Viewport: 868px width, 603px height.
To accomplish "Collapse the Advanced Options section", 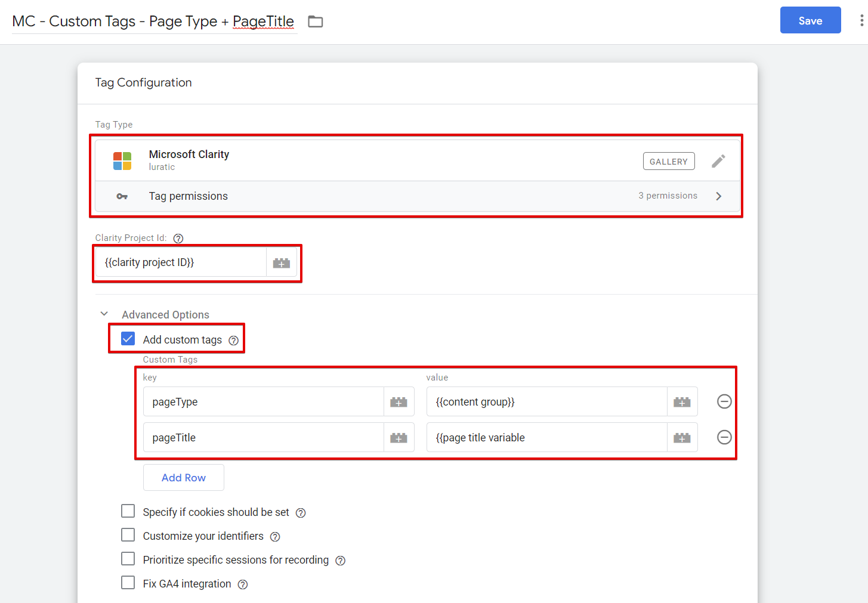I will pyautogui.click(x=104, y=313).
